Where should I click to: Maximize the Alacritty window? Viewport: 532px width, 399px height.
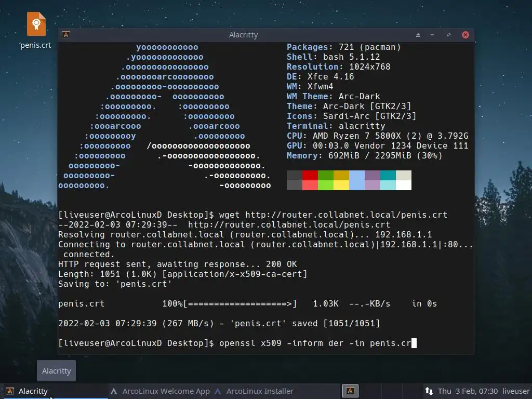click(x=448, y=35)
